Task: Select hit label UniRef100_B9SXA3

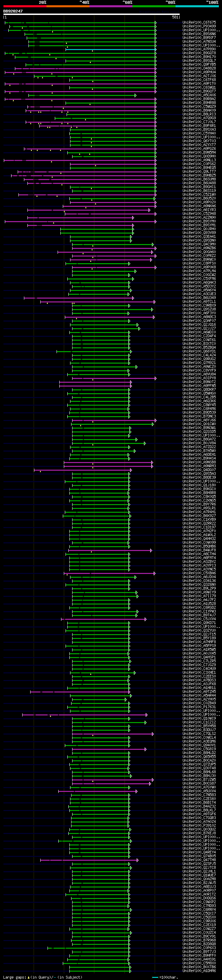Action: [x=199, y=130]
